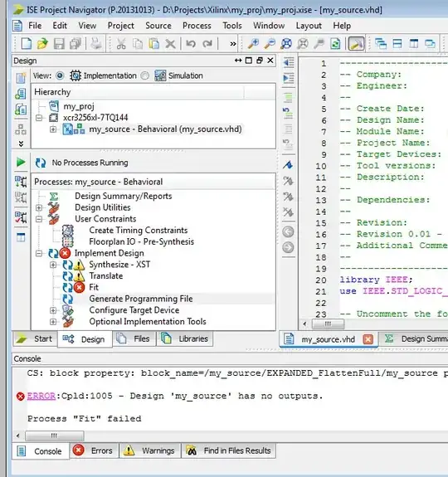Viewport: 448px width, 477px height.
Task: Expand the Optional Implementation Tools node
Action: (53, 322)
